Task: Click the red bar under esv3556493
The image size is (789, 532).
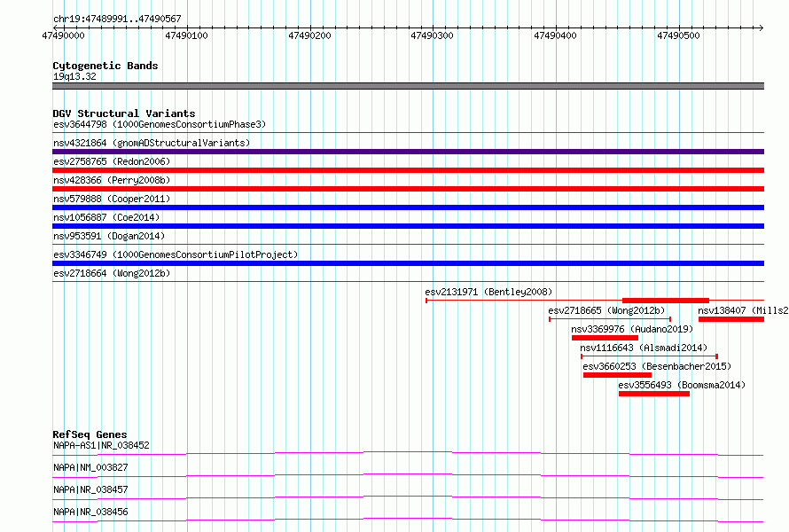Action: (x=654, y=394)
